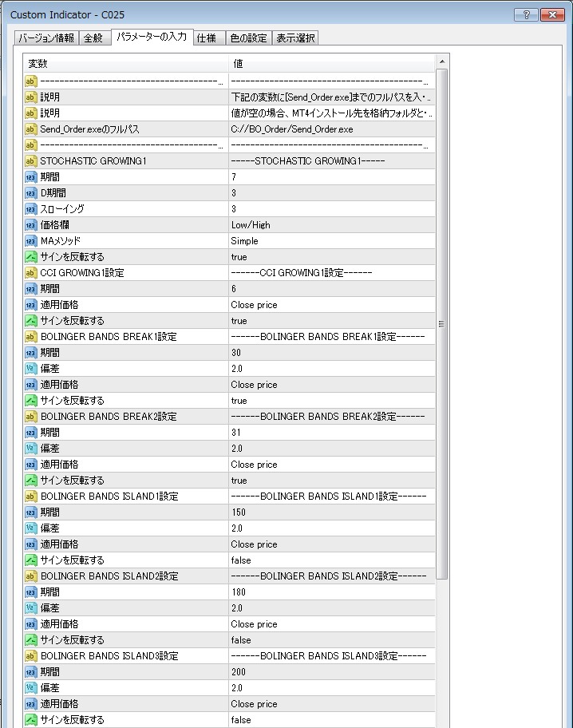Viewport: 573px width, 728px height.
Task: Click the integer icon of 期間 row valued 6
Action: coord(30,289)
